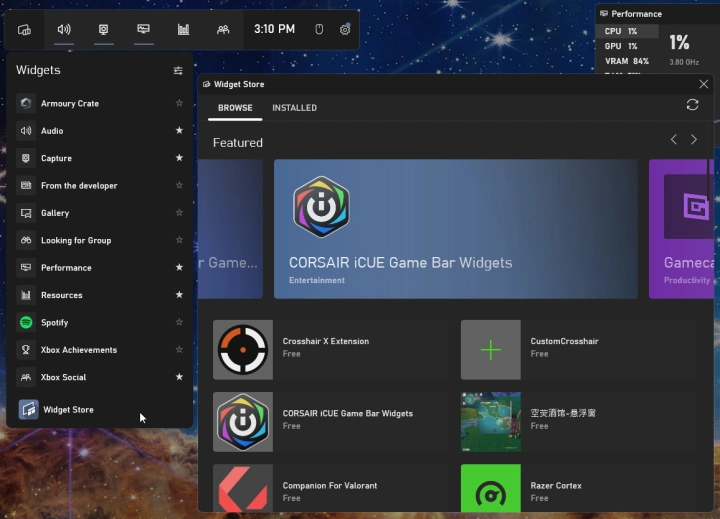Toggle favorite star for Spotify
This screenshot has width=720, height=519.
click(x=179, y=323)
